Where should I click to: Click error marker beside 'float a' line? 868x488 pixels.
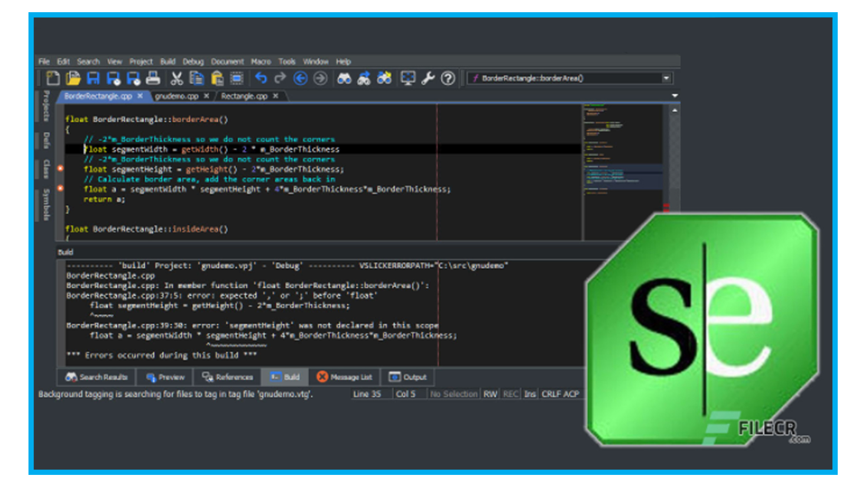[60, 188]
